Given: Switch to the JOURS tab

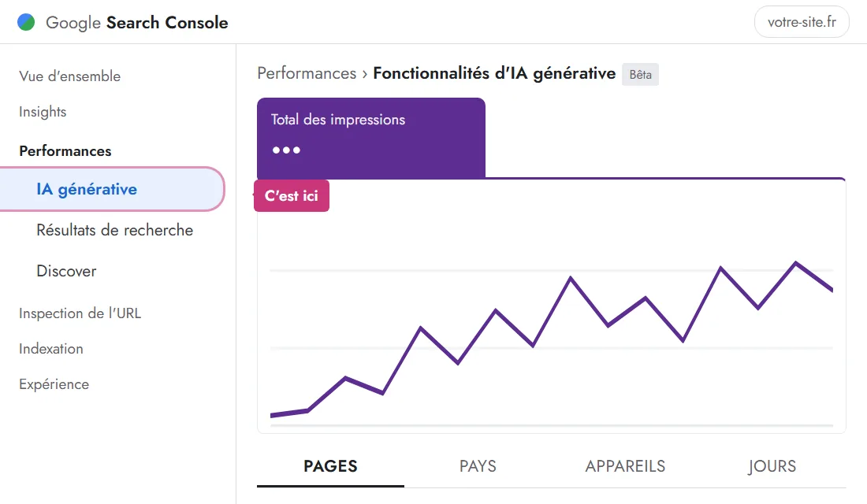Looking at the screenshot, I should click(772, 466).
